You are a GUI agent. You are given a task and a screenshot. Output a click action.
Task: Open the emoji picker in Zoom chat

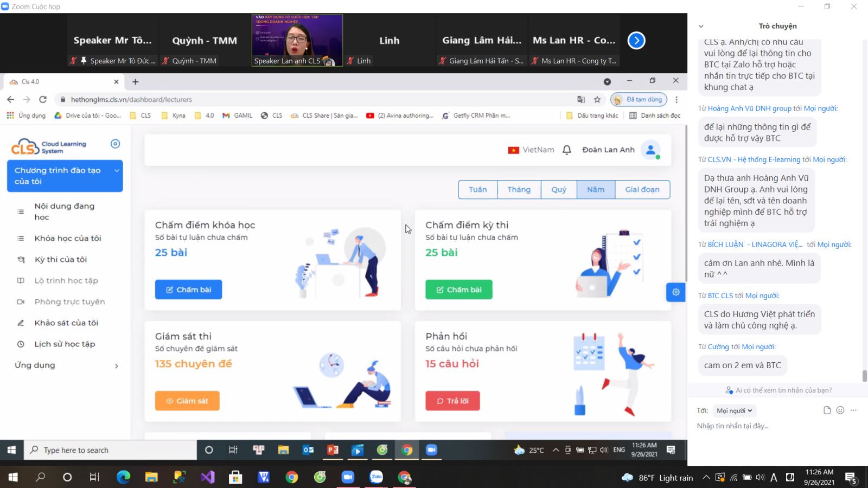[x=840, y=410]
